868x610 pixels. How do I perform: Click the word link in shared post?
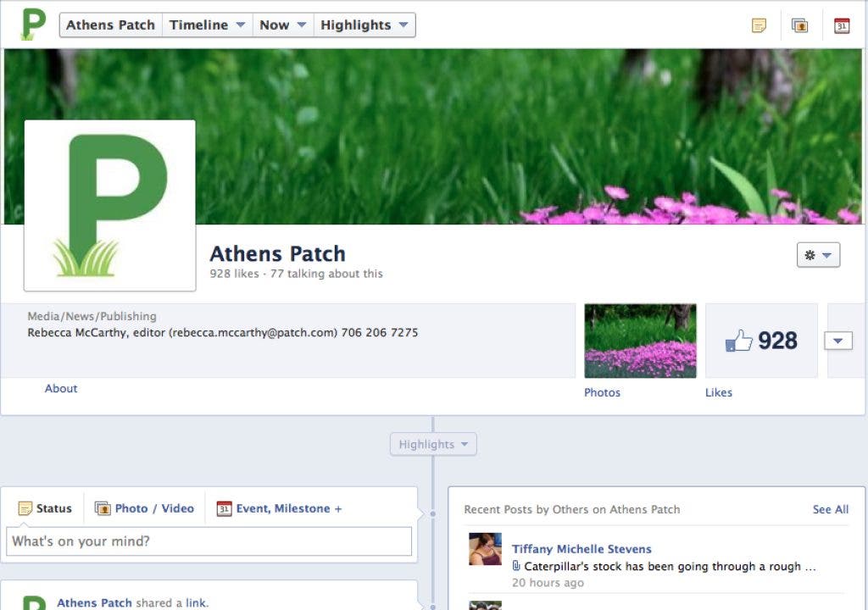196,603
